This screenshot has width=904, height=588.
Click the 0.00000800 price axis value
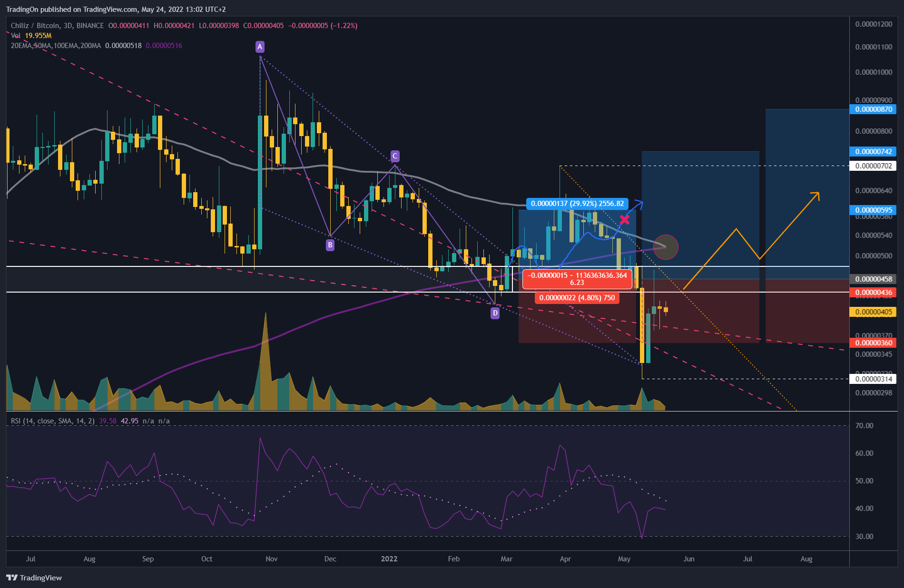tap(874, 131)
